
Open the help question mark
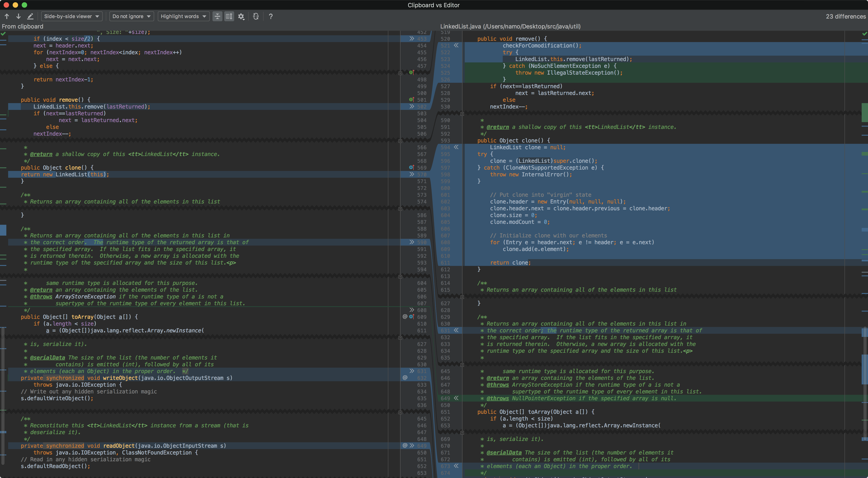(x=271, y=16)
